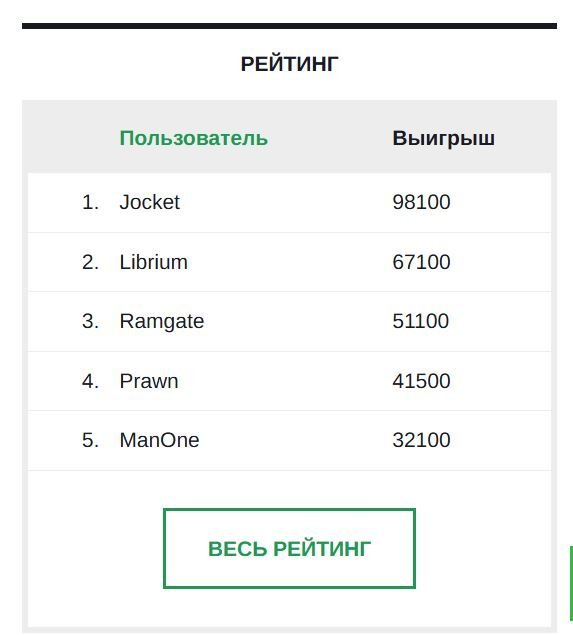
Task: Click rank number 5. in list
Action: 90,440
